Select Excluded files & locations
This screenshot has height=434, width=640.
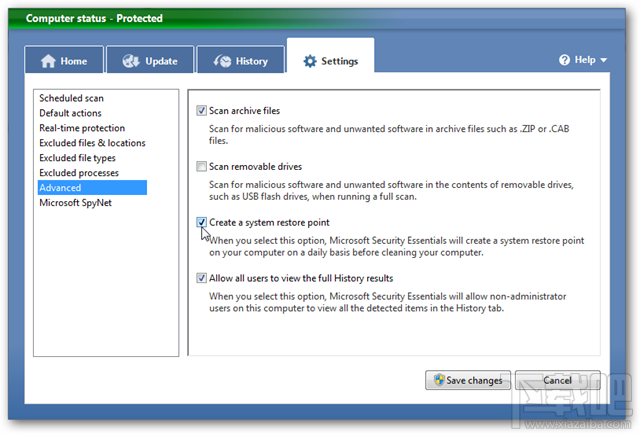[x=92, y=143]
